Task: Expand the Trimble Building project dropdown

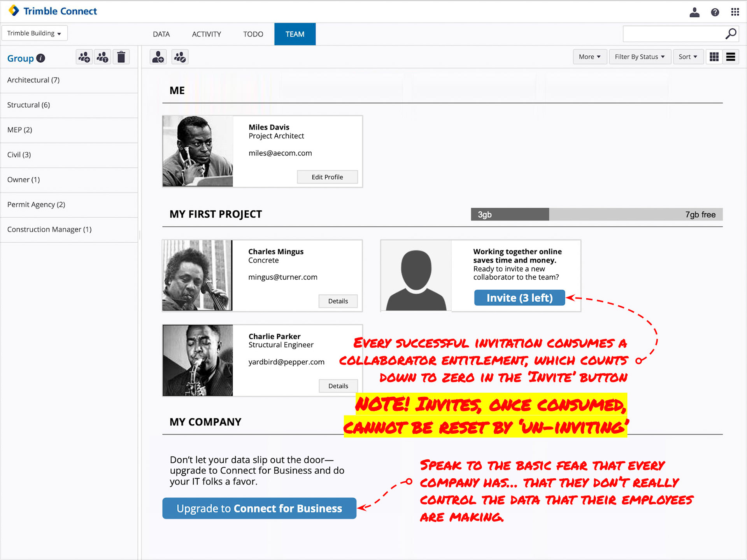Action: [x=34, y=33]
